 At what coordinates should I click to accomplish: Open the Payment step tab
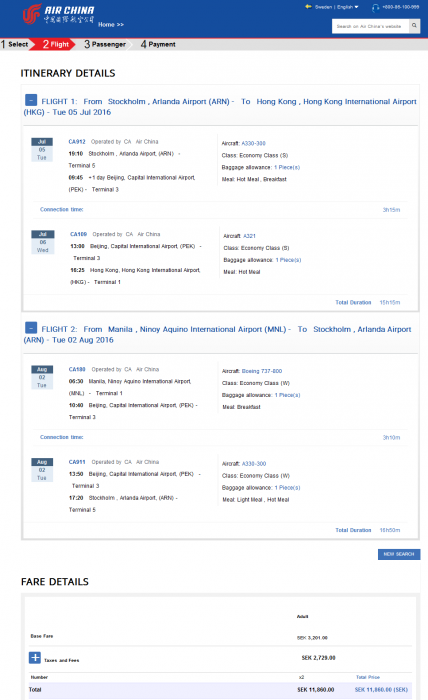tap(158, 44)
